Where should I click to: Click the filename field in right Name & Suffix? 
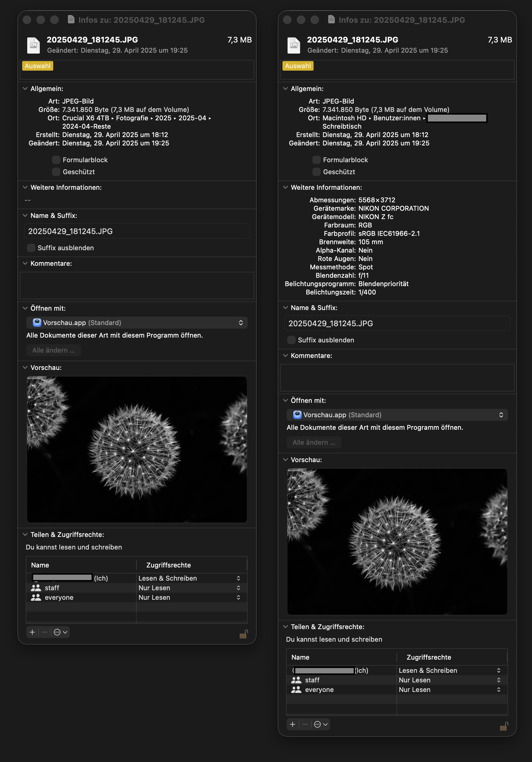click(x=397, y=323)
